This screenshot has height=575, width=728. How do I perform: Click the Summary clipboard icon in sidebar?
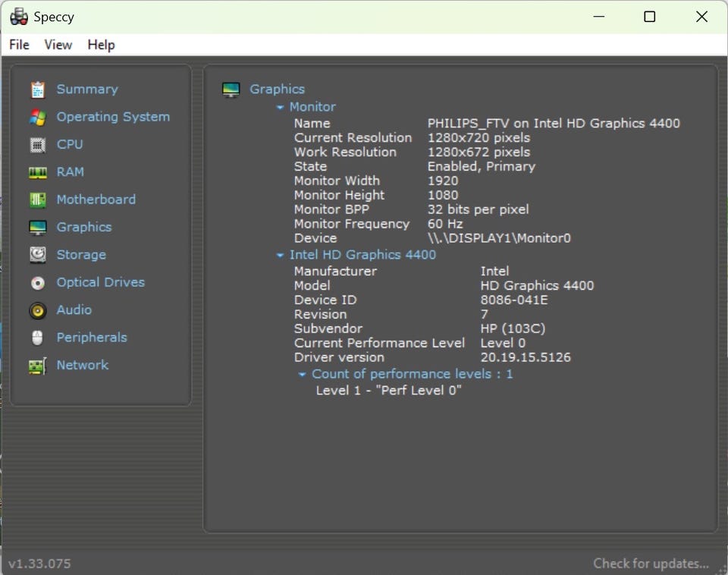coord(38,90)
